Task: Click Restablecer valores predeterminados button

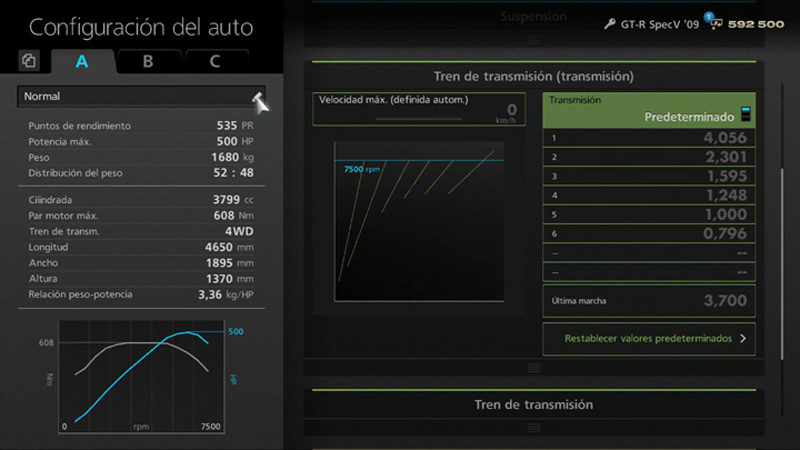Action: pos(648,338)
